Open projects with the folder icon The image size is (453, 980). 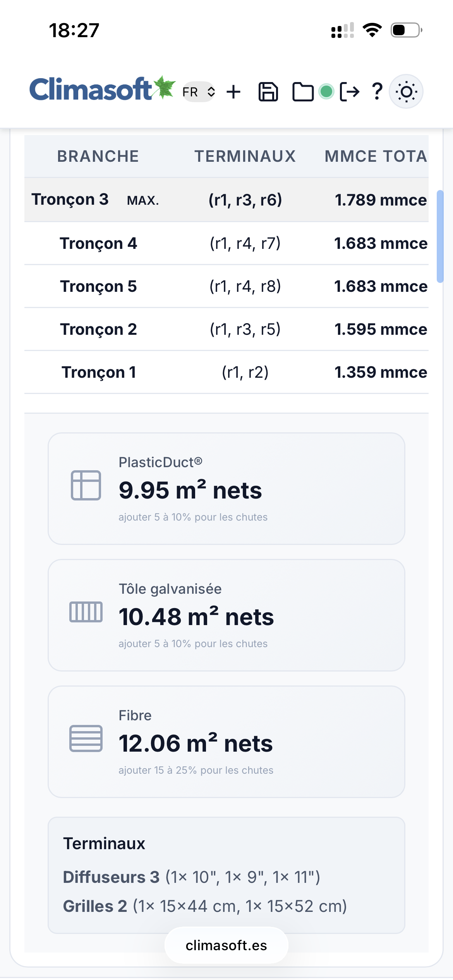(x=302, y=92)
